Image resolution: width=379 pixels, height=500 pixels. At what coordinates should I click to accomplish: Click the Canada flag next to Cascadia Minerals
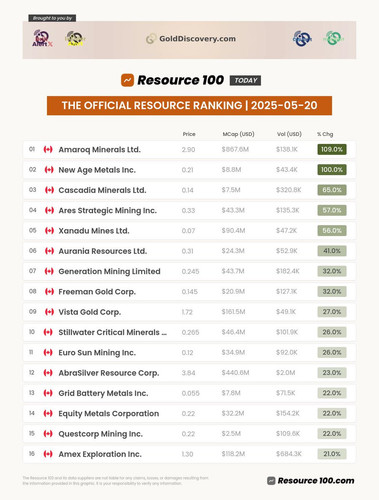[49, 190]
